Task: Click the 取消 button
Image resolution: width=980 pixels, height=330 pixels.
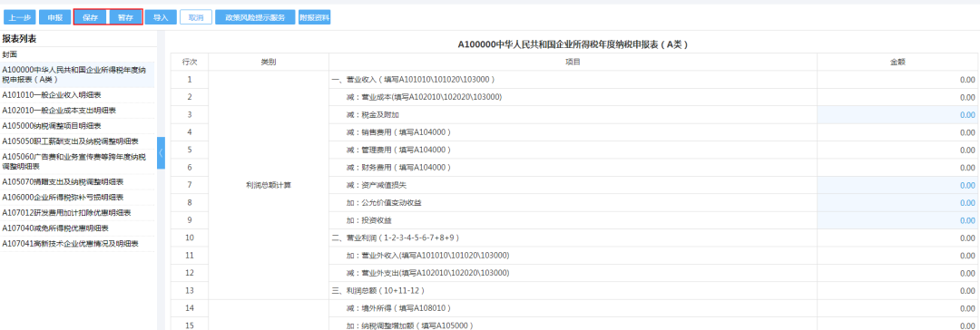Action: tap(196, 17)
